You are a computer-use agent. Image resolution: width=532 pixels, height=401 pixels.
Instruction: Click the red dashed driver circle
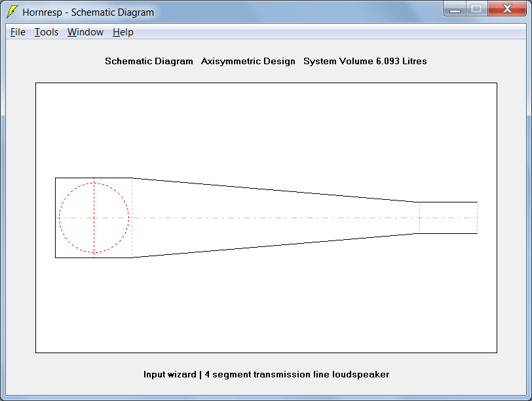94,218
